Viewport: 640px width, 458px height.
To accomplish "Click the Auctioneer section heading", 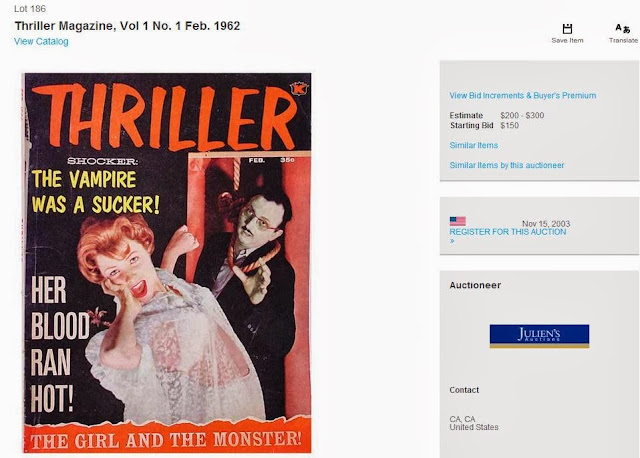I will 475,285.
